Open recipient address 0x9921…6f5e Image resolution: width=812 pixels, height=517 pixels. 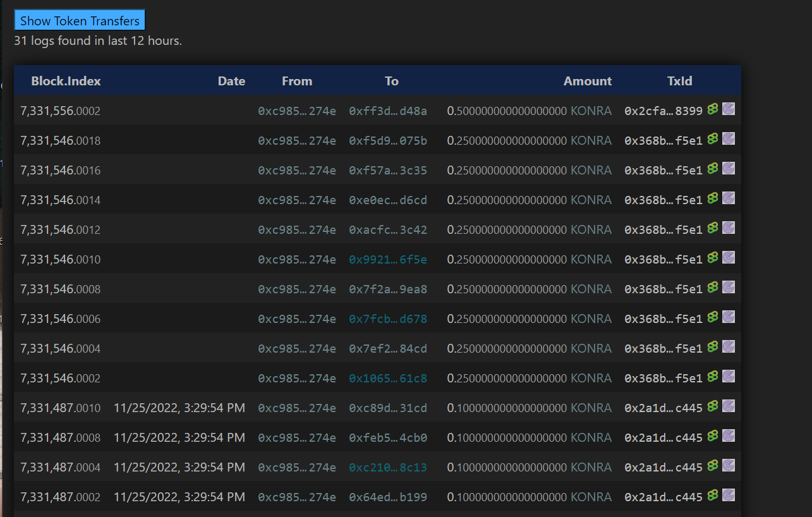click(388, 260)
